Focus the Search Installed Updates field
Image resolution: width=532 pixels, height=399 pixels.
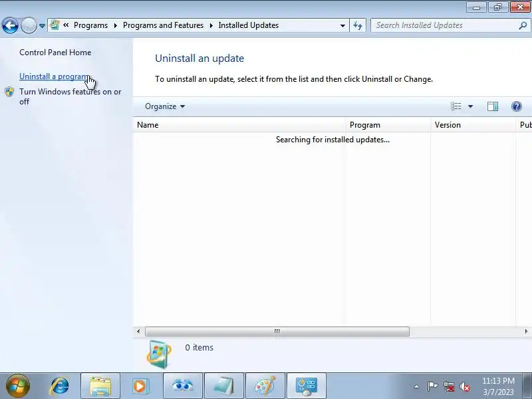pos(444,25)
